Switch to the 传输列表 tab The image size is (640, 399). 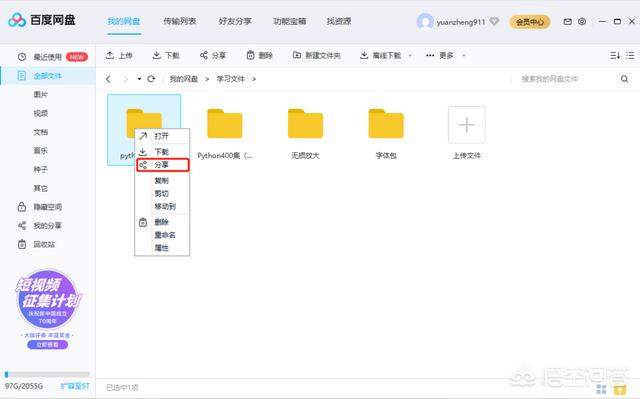click(x=180, y=21)
